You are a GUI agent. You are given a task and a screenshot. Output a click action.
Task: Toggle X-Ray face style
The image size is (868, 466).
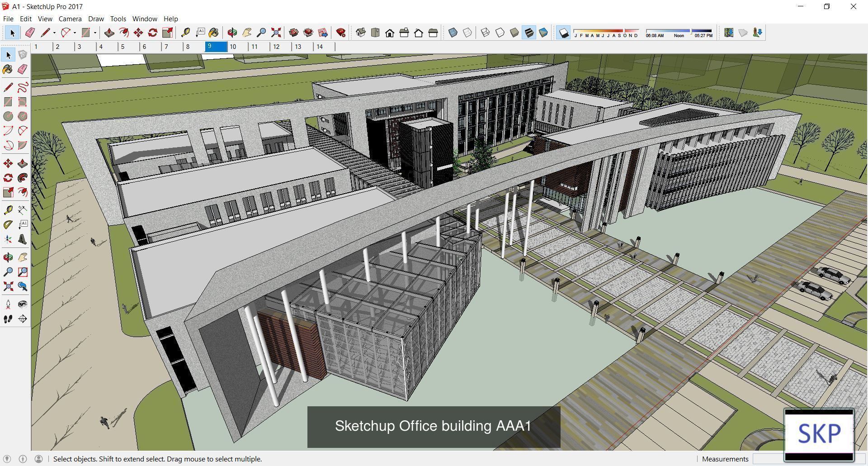(453, 33)
